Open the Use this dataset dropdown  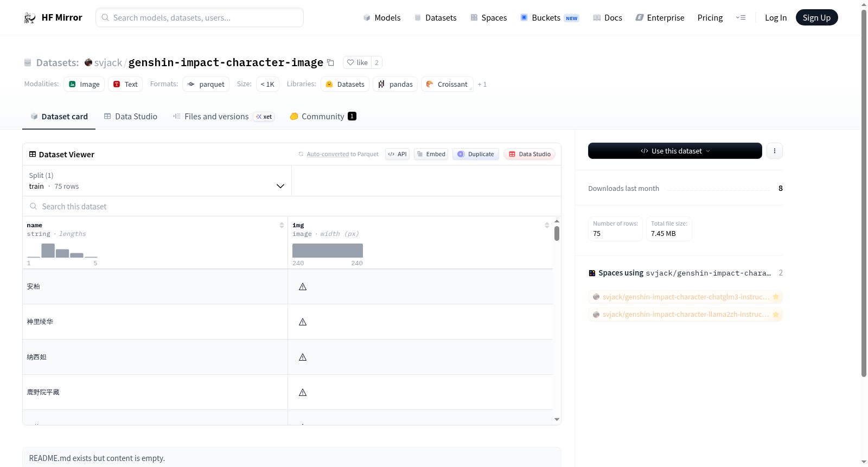675,151
